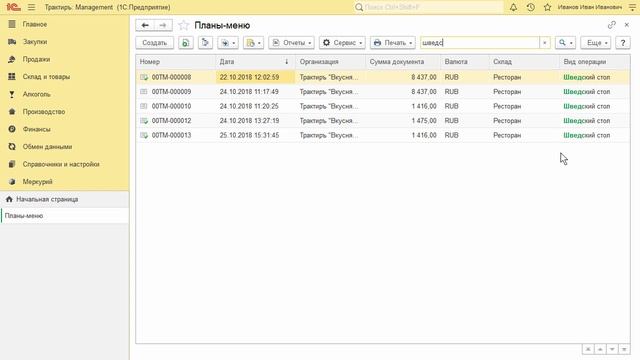Open the Продажи section
This screenshot has width=640, height=360.
pos(36,60)
